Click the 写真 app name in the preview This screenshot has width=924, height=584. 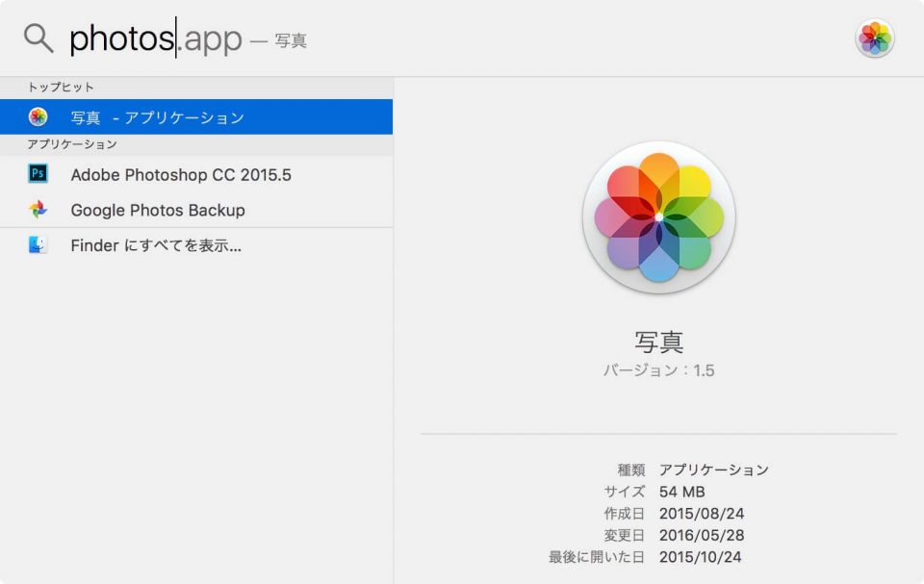point(658,342)
